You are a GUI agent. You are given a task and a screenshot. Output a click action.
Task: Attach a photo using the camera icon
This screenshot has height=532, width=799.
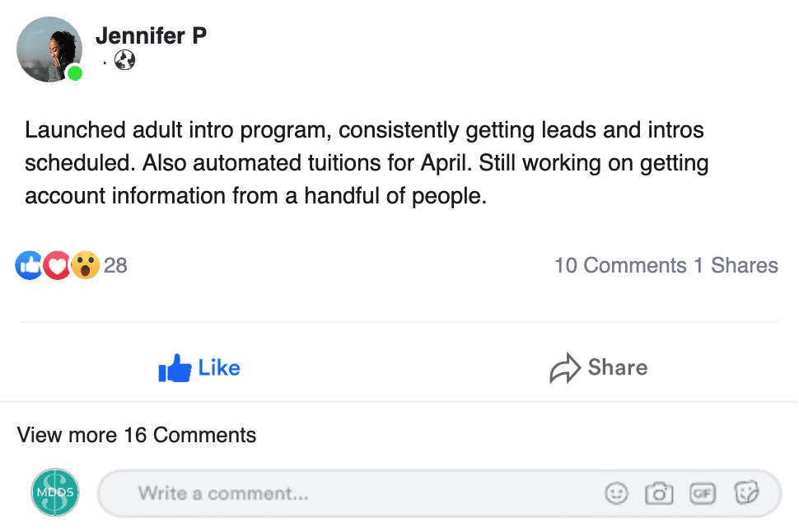659,493
